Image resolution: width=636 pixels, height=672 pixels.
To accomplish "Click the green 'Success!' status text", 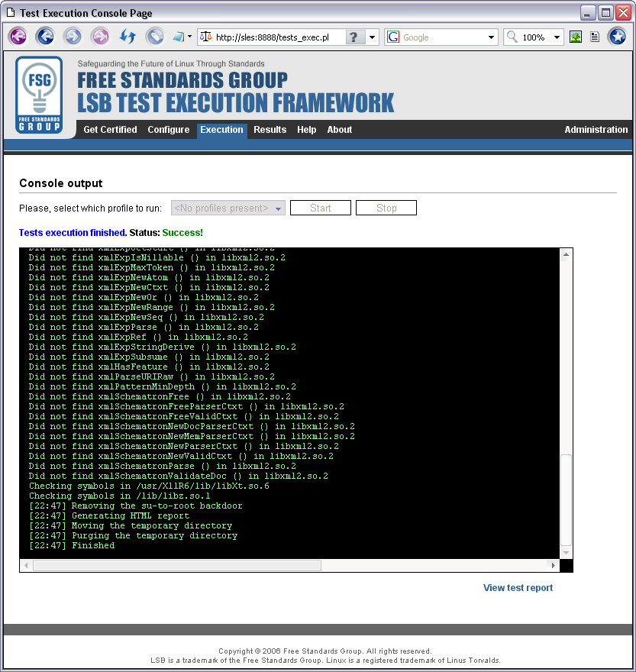I will tap(182, 233).
